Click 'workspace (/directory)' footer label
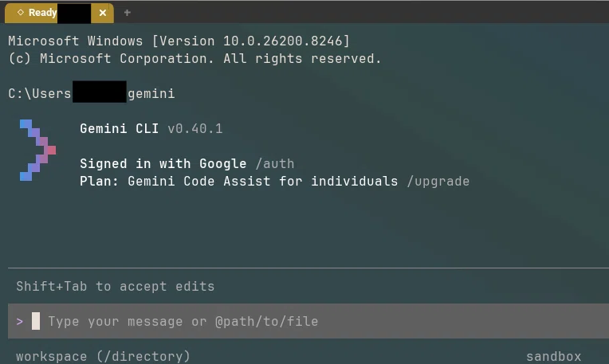The image size is (609, 364). [x=103, y=356]
